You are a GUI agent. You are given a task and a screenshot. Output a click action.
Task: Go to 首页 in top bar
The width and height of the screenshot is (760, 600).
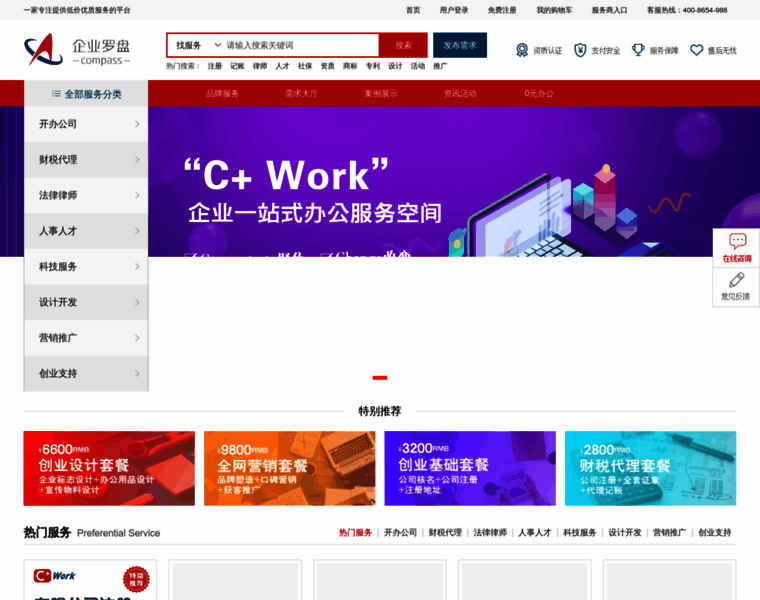click(413, 10)
